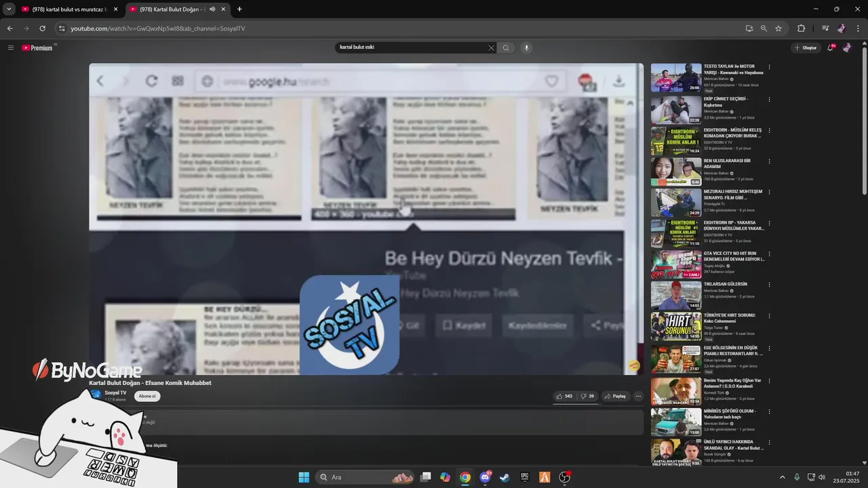Open the Sosyal TV channel link
Viewport: 868px width, 488px height.
pos(115,392)
